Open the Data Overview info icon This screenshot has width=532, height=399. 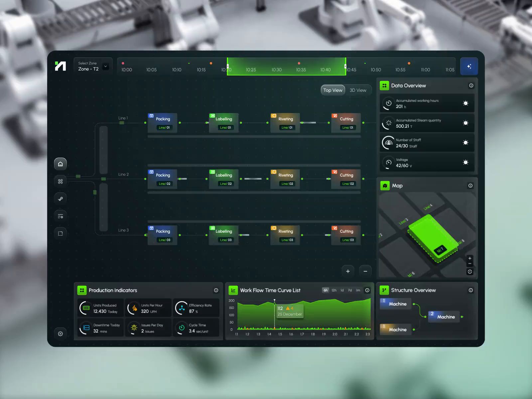[471, 85]
